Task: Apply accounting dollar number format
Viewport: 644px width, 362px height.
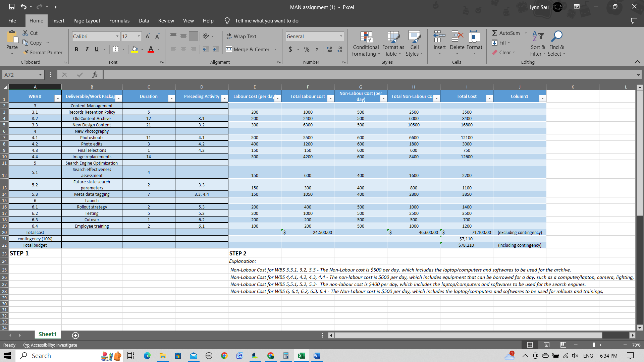Action: (x=290, y=49)
